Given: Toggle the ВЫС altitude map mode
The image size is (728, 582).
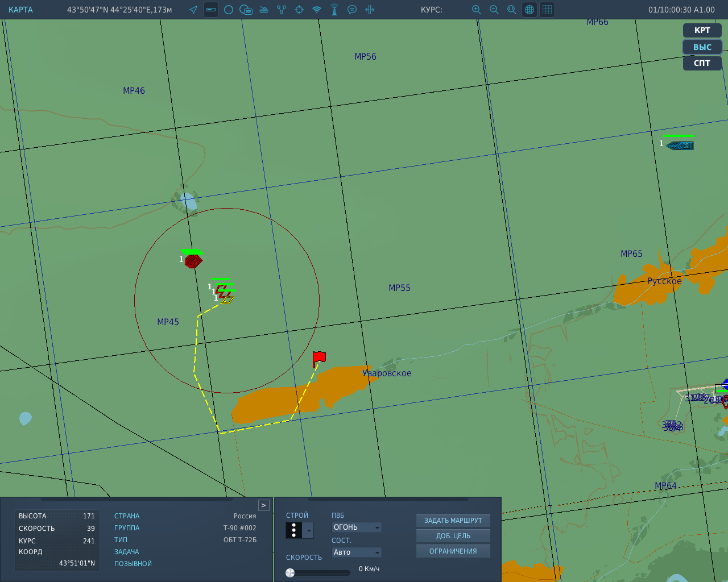Looking at the screenshot, I should tap(702, 47).
